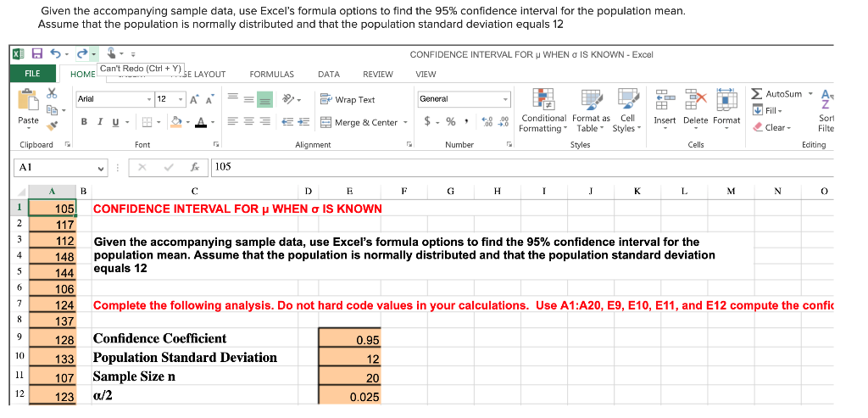
Task: Click the Touch/Mouse Mode hand icon
Action: coord(111,53)
